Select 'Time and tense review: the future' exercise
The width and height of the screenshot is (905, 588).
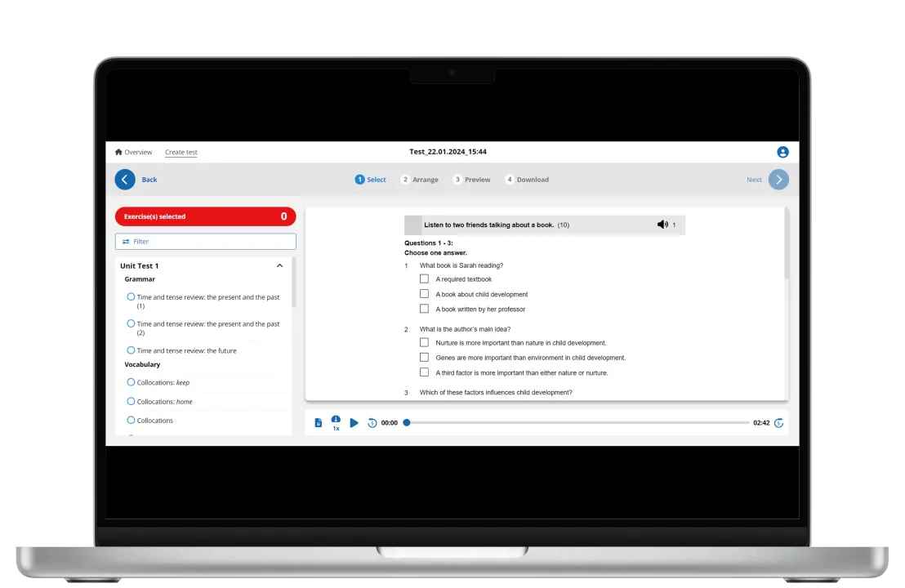point(131,350)
